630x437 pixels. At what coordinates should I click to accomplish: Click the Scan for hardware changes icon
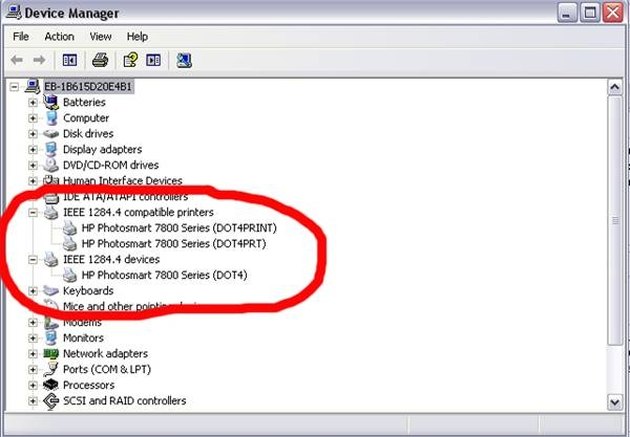(x=184, y=60)
